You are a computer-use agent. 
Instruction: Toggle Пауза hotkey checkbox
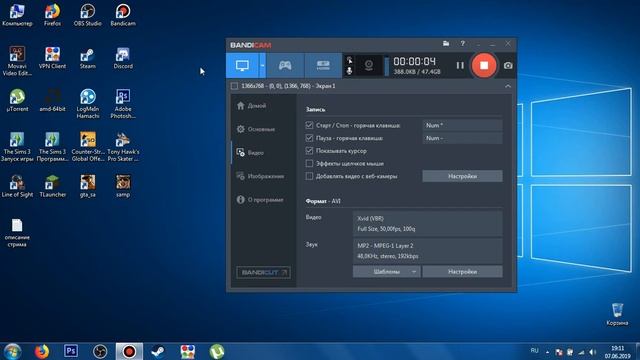309,138
